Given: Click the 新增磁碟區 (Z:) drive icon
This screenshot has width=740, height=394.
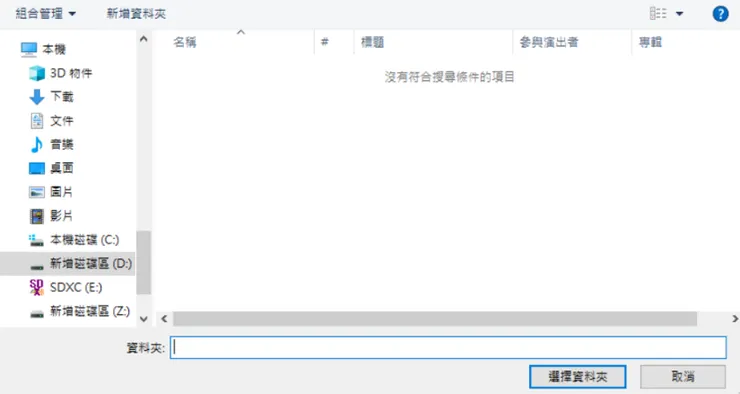Looking at the screenshot, I should click(x=37, y=313).
